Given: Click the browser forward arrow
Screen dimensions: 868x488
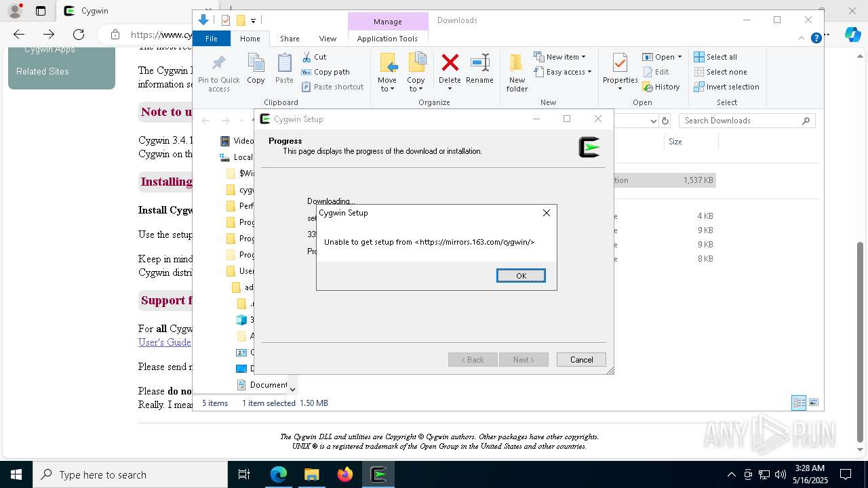Looking at the screenshot, I should 49,35.
